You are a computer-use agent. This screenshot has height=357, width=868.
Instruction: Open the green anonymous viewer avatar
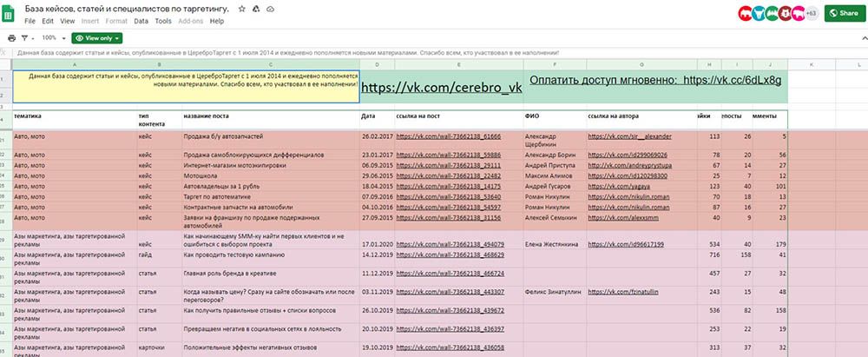[772, 13]
